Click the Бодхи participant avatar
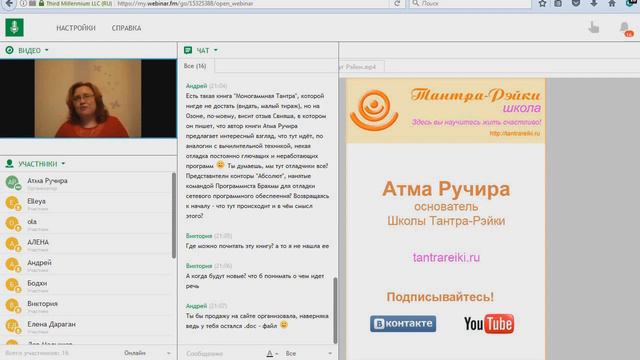This screenshot has height=360, width=640. pos(13,285)
